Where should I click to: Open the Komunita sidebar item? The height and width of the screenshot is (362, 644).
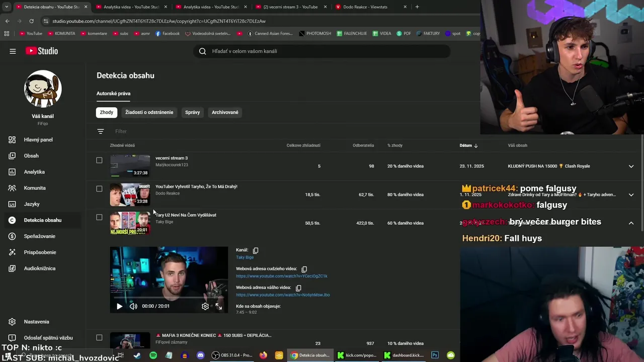35,188
